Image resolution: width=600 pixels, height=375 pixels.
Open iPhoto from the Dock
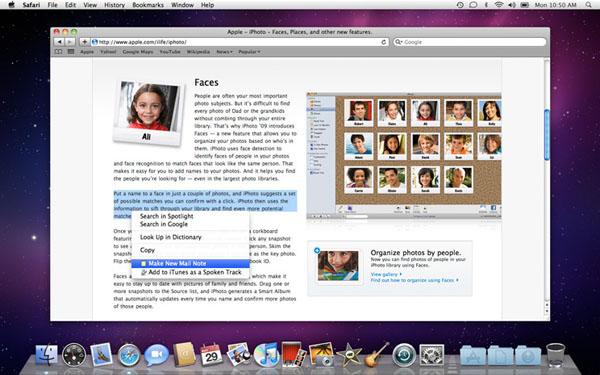321,354
